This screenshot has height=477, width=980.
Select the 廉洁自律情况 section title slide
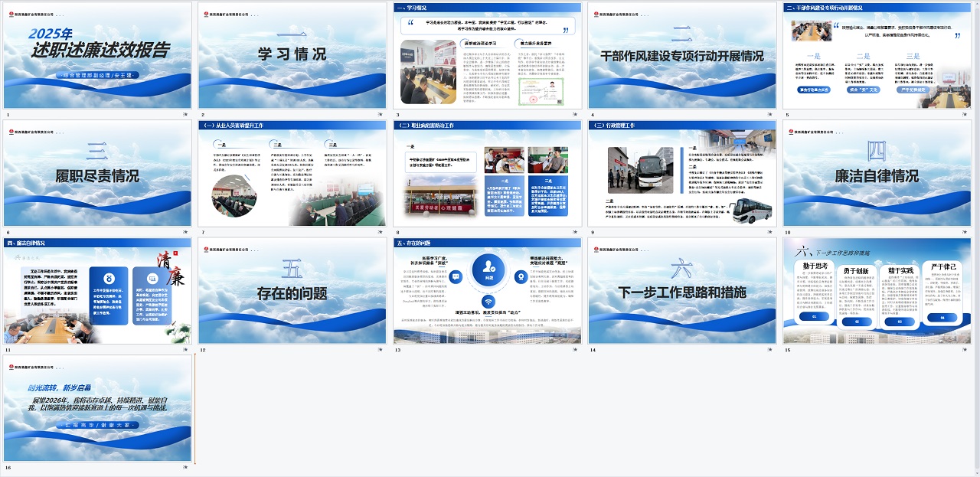pyautogui.click(x=878, y=173)
